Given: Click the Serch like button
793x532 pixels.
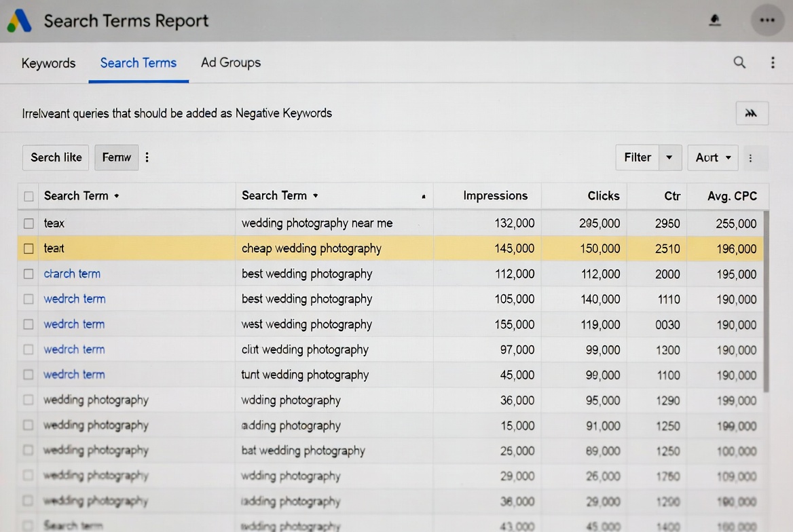Looking at the screenshot, I should pos(56,157).
